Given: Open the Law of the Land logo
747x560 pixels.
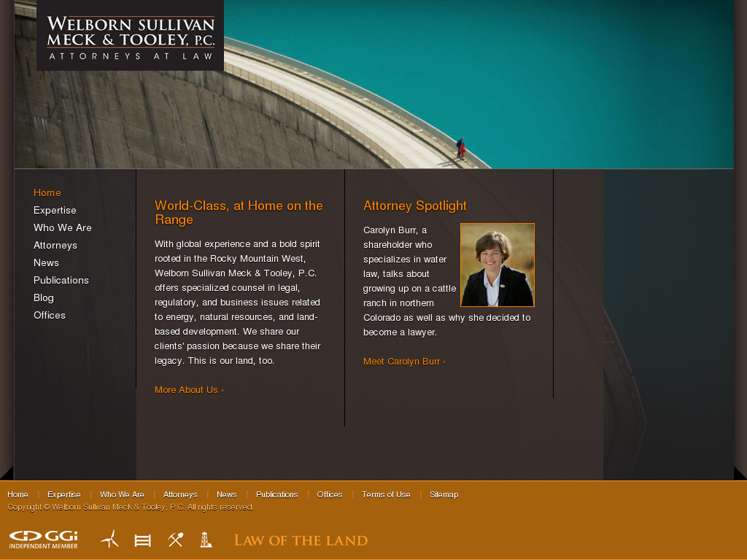Looking at the screenshot, I should (301, 540).
